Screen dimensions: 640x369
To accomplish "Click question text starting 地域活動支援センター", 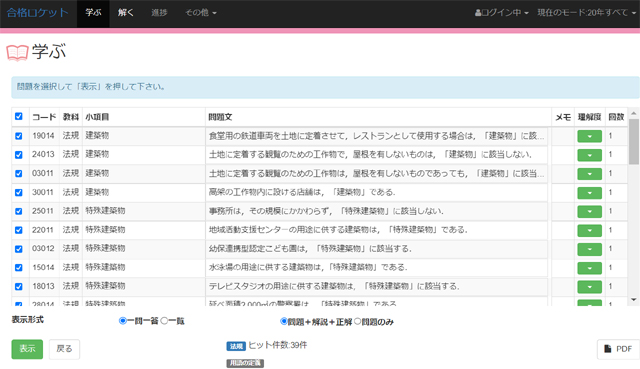I will click(338, 230).
